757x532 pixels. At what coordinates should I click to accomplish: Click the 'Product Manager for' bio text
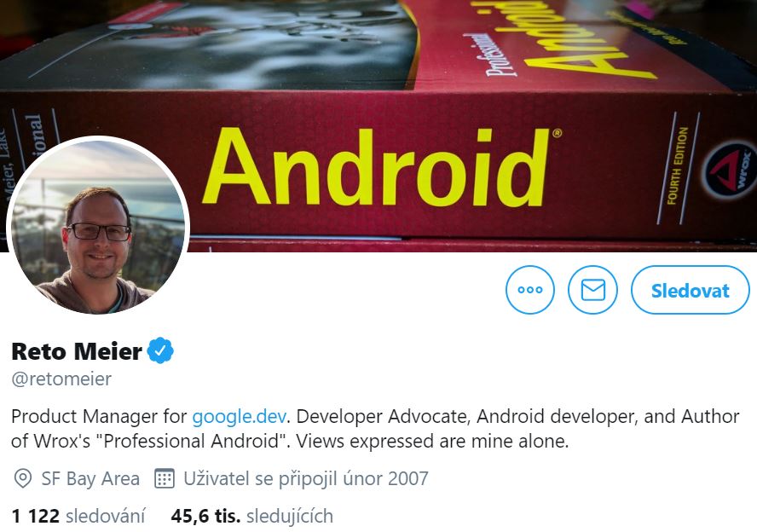click(99, 416)
